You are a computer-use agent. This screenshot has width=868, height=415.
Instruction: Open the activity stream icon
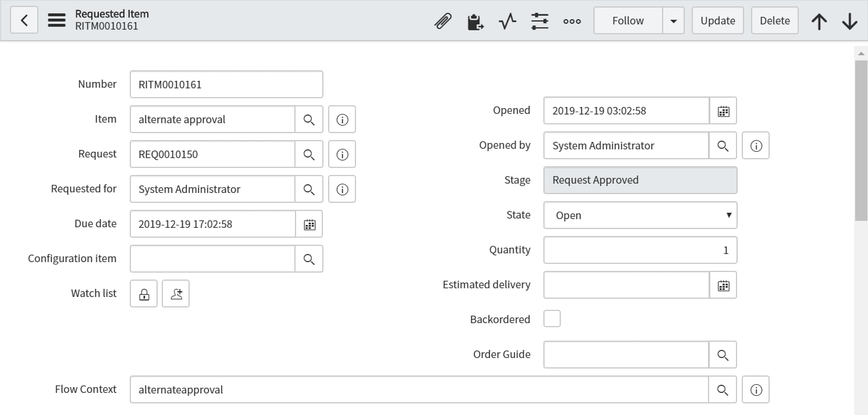point(507,20)
